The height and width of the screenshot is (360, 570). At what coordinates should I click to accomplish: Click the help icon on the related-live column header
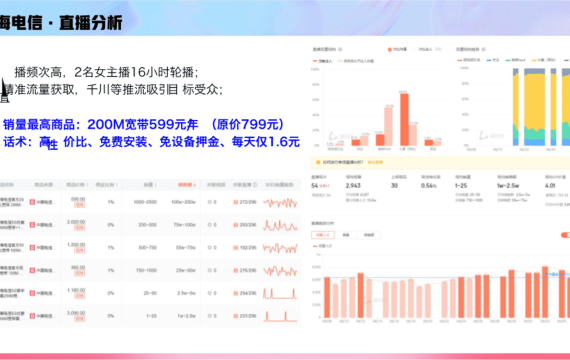tap(255, 185)
